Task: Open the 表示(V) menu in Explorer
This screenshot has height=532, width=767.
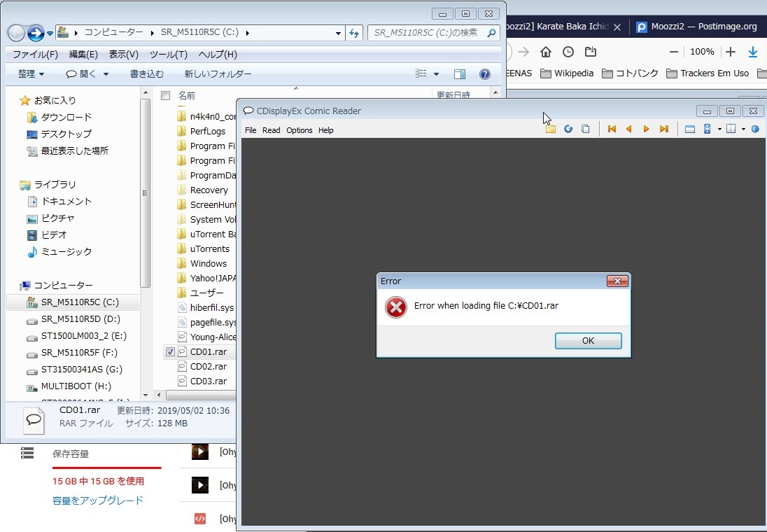Action: click(x=124, y=55)
